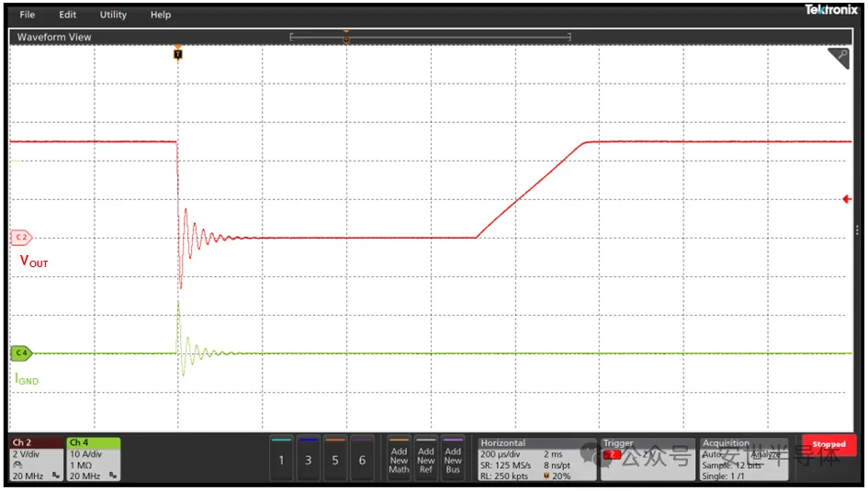
Task: Click the 20% trigger position readout
Action: click(x=557, y=476)
